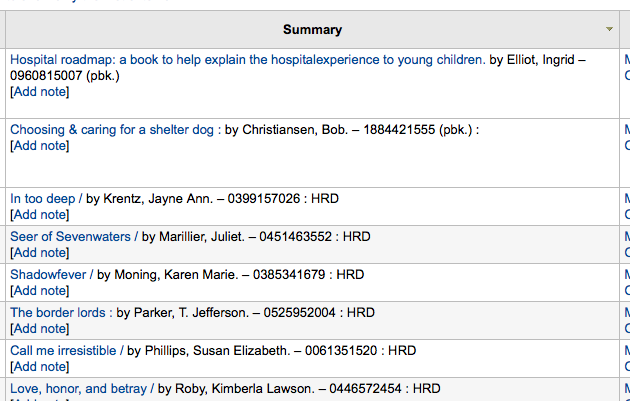
Task: Add note under The border lords
Action: click(x=40, y=328)
